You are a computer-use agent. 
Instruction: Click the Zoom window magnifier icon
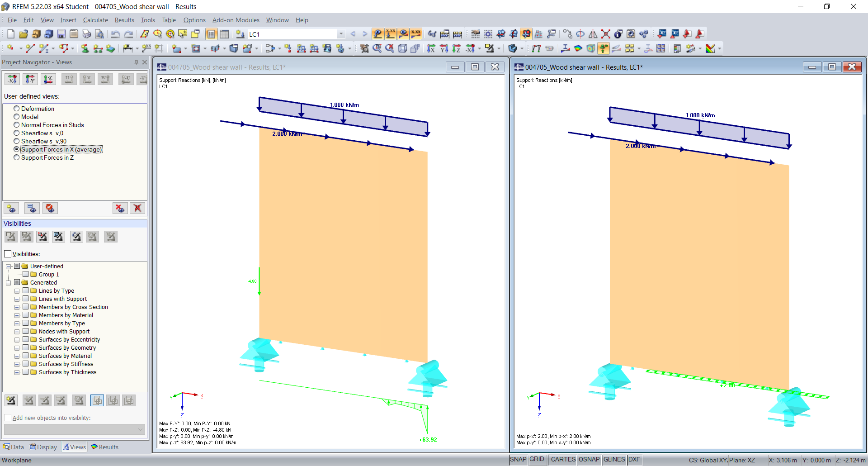(x=377, y=48)
